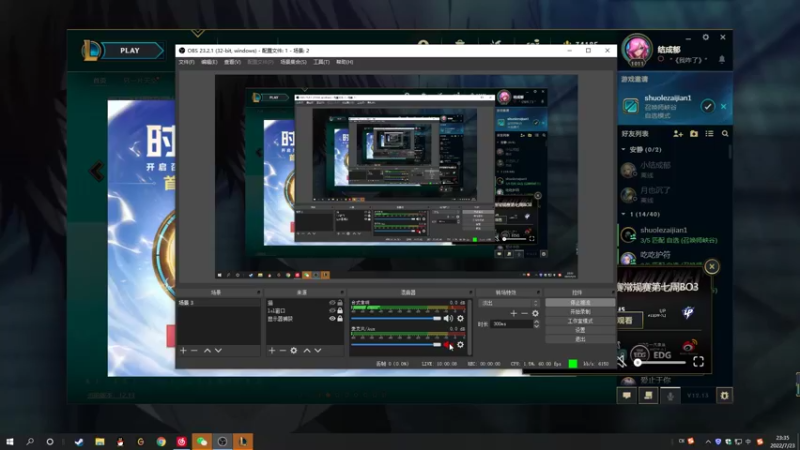Adjust 麦克风/Aux volume slider
This screenshot has height=450, width=800.
coord(396,345)
